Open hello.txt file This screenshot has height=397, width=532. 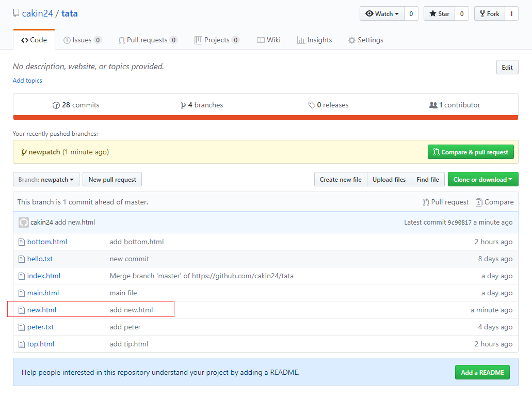click(x=40, y=259)
